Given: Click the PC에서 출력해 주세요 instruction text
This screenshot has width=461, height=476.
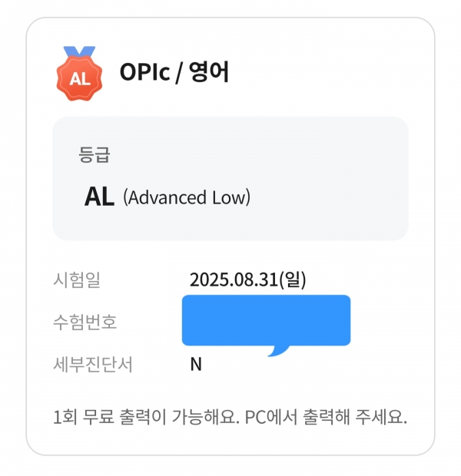Looking at the screenshot, I should (326, 417).
